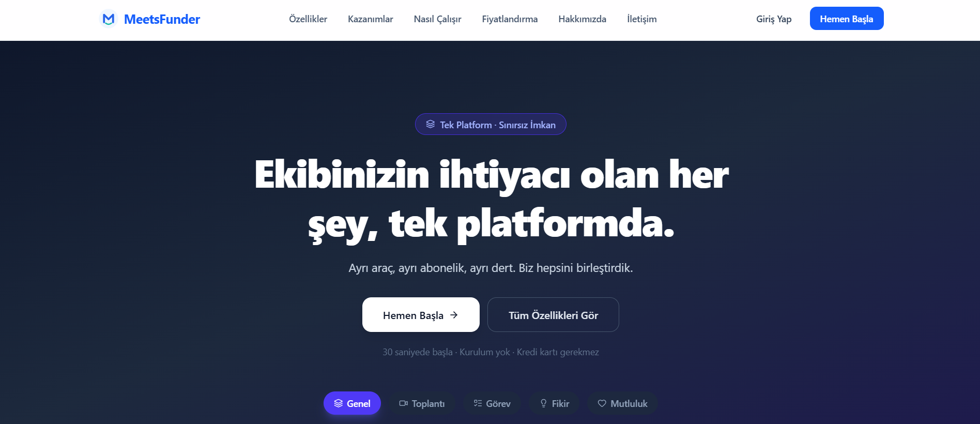Click the layers icon in Tek Platform badge
The width and height of the screenshot is (980, 424).
430,125
